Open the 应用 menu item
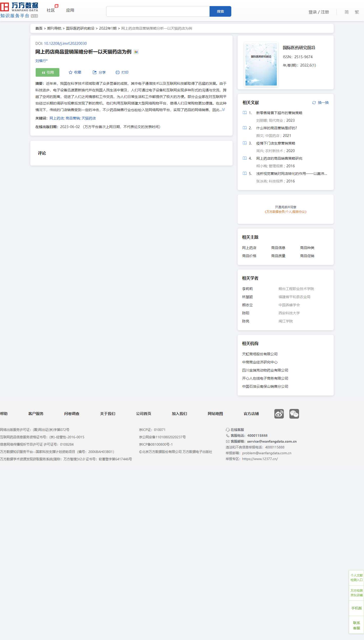 click(70, 10)
